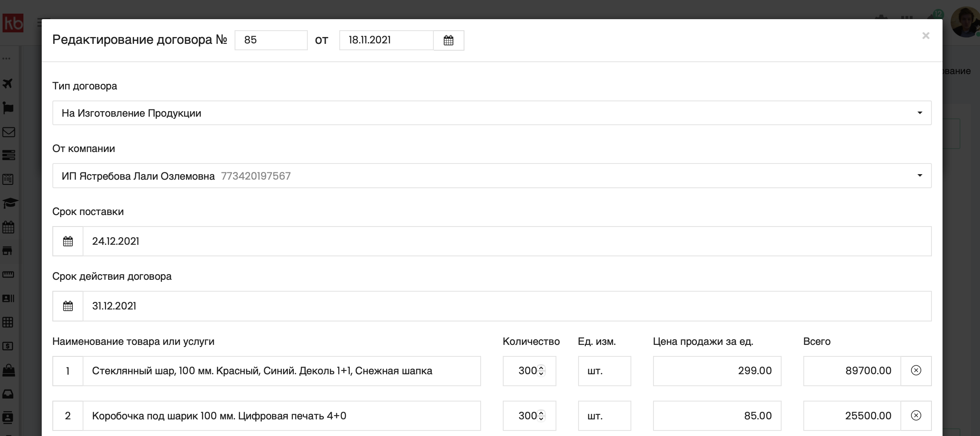Open the envelope mail icon in sidebar
This screenshot has width=980, height=436.
pos(9,132)
